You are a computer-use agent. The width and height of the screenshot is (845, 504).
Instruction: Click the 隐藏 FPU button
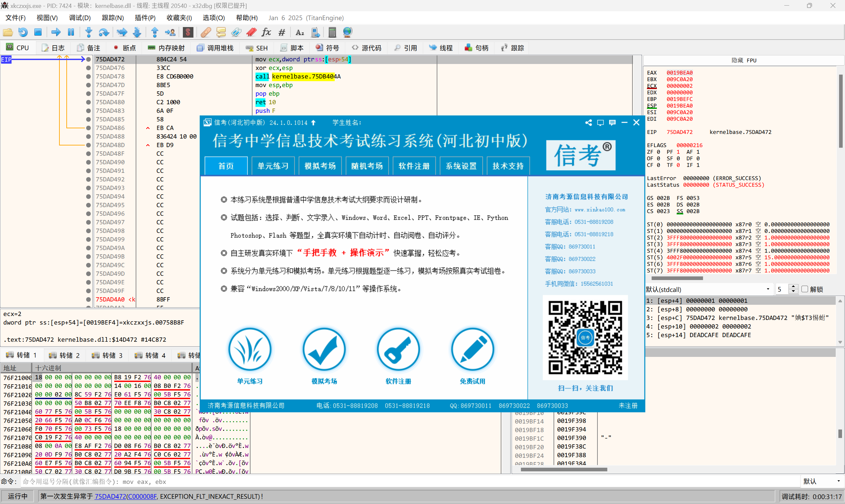(x=743, y=60)
